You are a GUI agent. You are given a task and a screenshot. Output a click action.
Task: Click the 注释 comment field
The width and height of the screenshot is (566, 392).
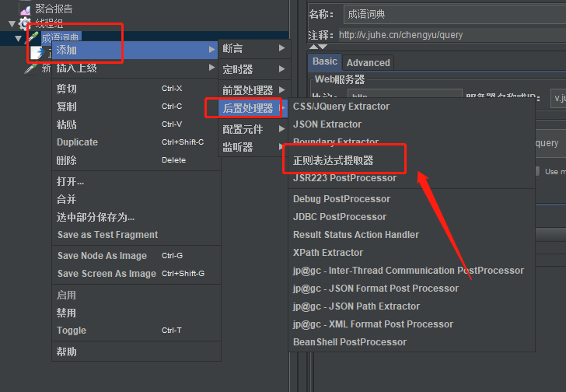pos(452,35)
